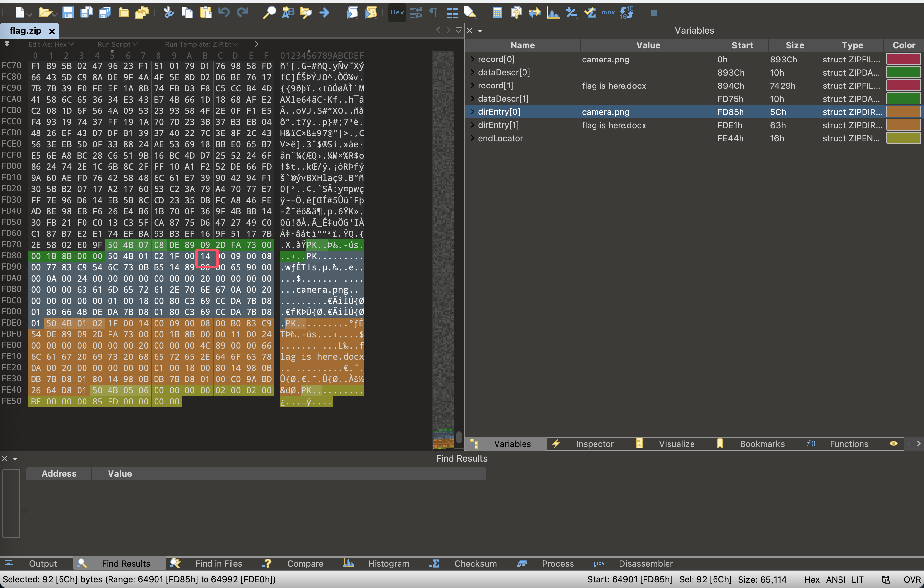Expand the dataDescr[0] row

(473, 72)
